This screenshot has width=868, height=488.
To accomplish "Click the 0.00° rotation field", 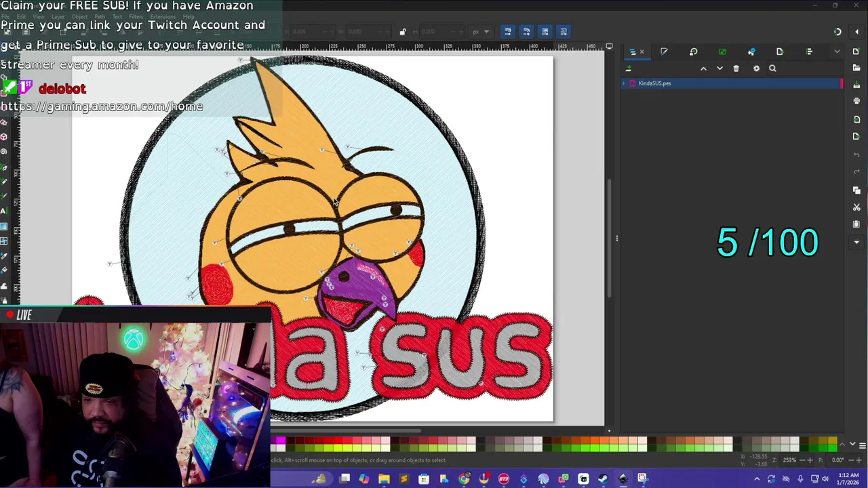I will tap(838, 460).
